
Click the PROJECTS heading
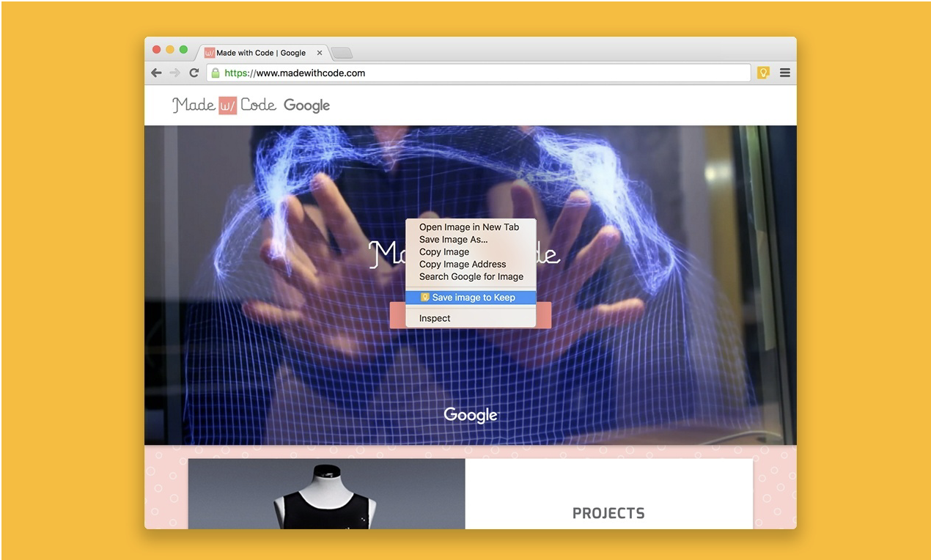click(608, 513)
